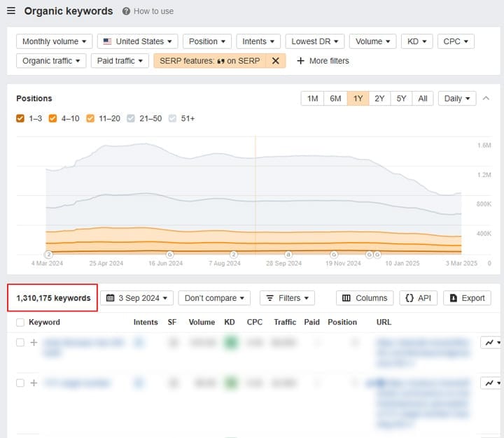Click the Filters funnel icon
The width and height of the screenshot is (504, 438).
point(270,298)
